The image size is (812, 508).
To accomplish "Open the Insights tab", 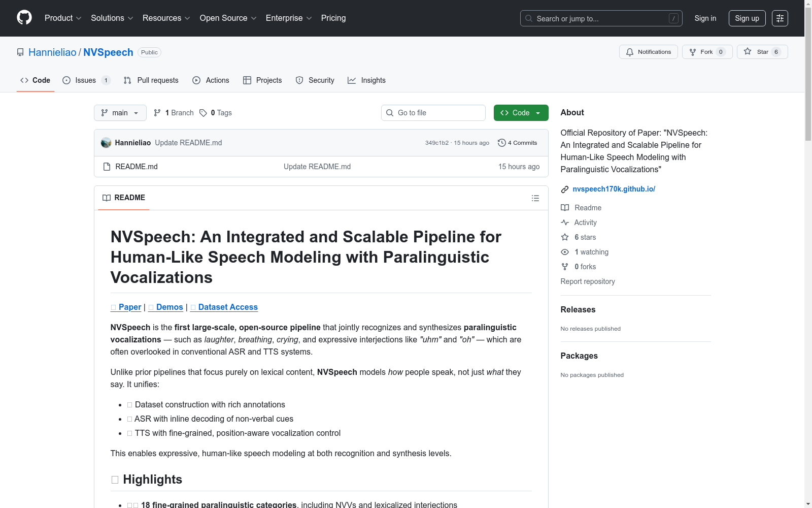I will [366, 80].
